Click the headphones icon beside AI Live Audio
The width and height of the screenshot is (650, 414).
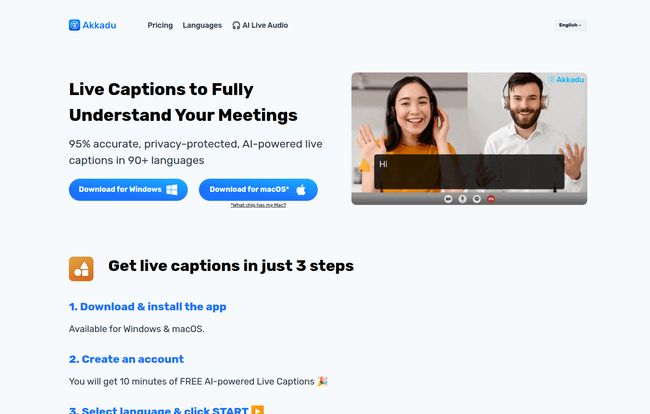pos(236,25)
